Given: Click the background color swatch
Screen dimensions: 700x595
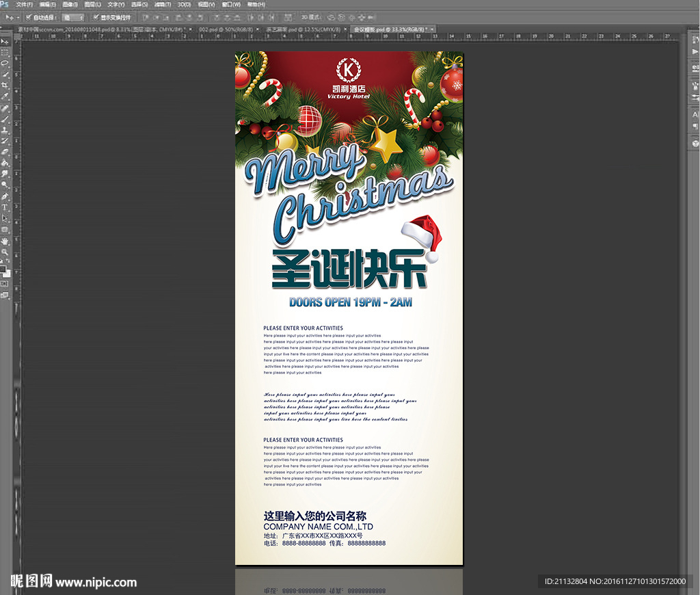Looking at the screenshot, I should [x=8, y=274].
